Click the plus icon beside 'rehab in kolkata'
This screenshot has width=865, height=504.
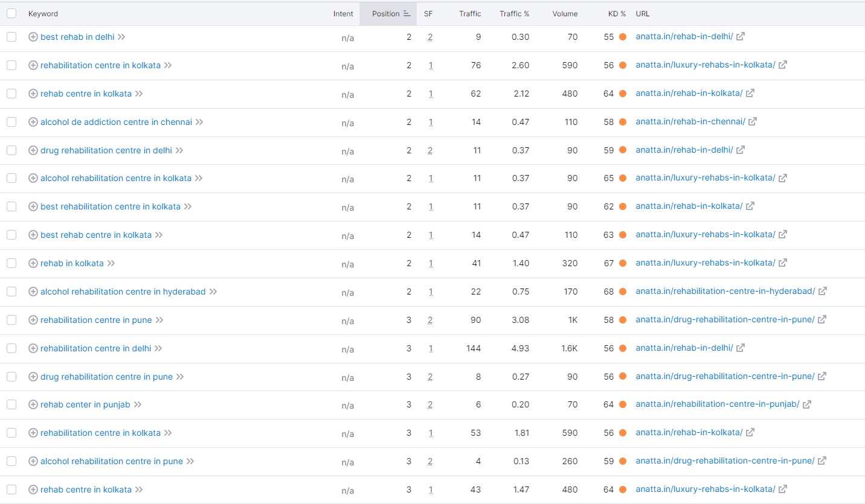(x=33, y=263)
